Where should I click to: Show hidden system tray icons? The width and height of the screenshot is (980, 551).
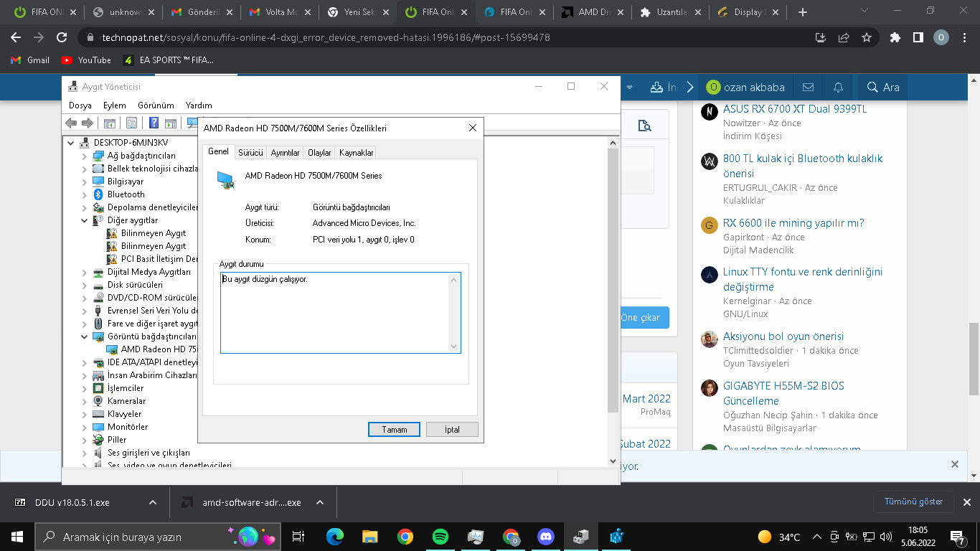click(816, 537)
